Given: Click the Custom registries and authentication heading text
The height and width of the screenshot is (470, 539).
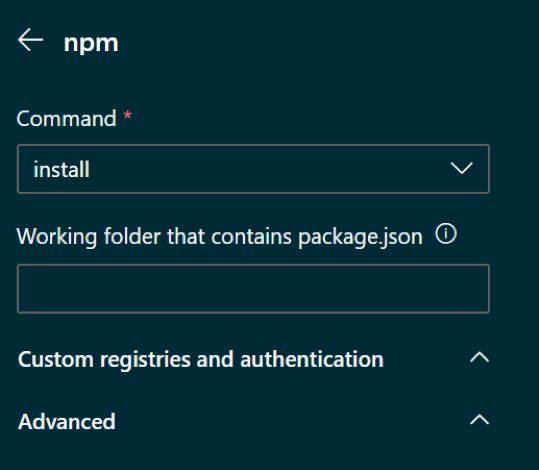Looking at the screenshot, I should 201,360.
